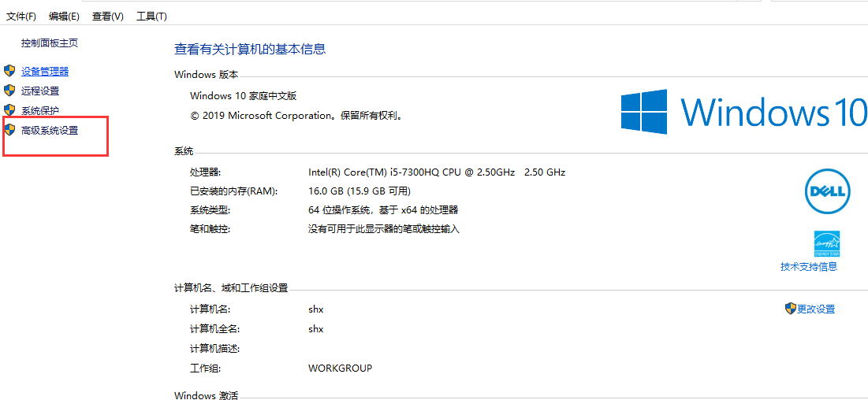Click the 笔和触控: label
This screenshot has width=868, height=400.
(210, 228)
